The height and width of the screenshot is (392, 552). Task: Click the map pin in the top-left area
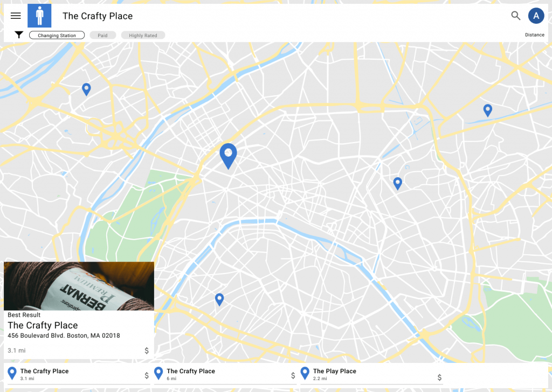[x=86, y=89]
